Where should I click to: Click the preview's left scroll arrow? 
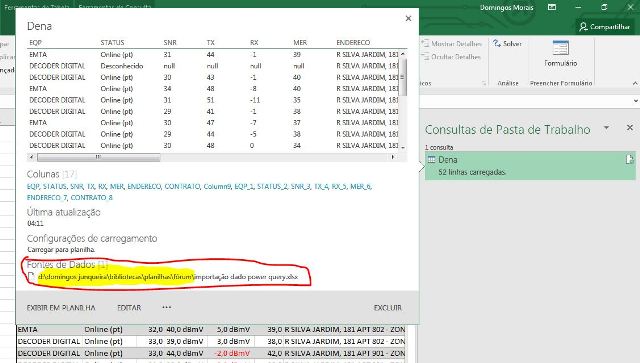(31, 157)
